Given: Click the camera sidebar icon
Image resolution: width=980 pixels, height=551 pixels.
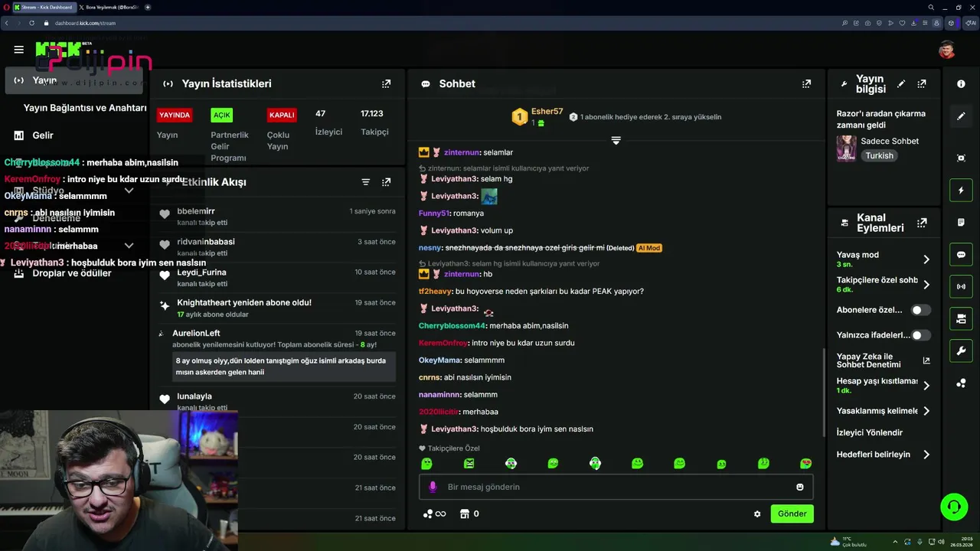Looking at the screenshot, I should tap(961, 319).
